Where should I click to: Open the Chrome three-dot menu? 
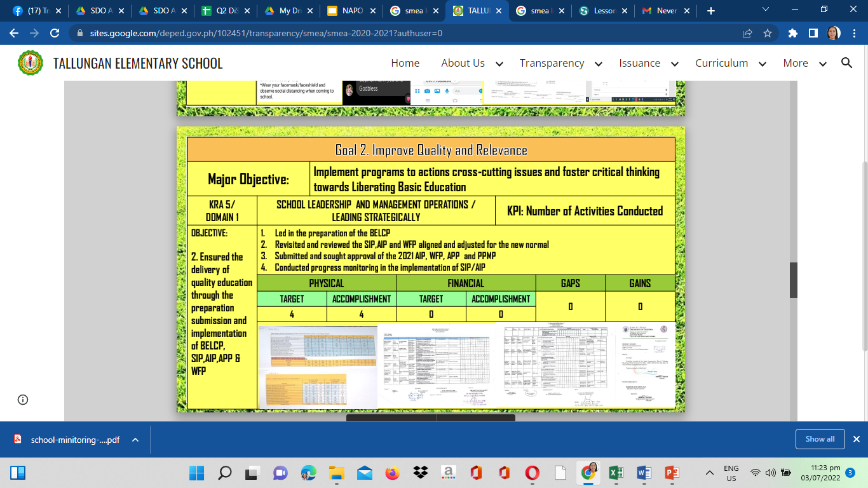pos(854,33)
